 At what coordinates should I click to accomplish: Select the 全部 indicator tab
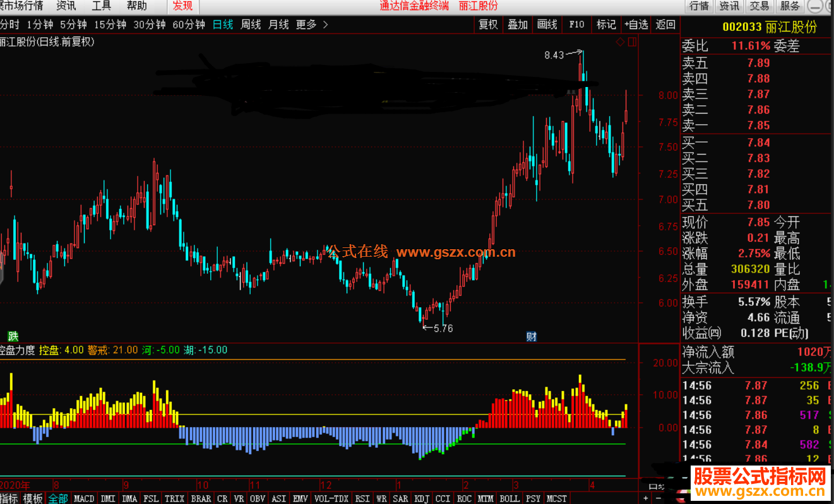[58, 498]
